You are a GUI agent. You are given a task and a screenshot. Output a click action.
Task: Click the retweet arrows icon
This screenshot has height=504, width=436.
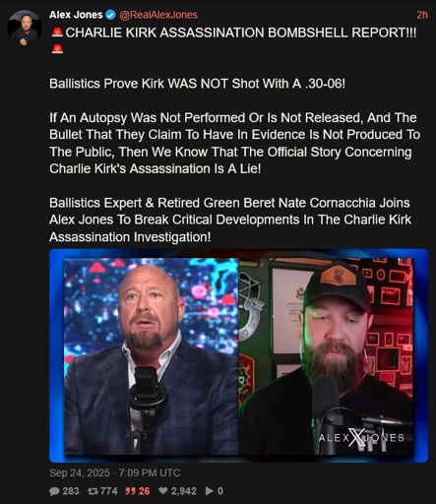click(x=93, y=491)
